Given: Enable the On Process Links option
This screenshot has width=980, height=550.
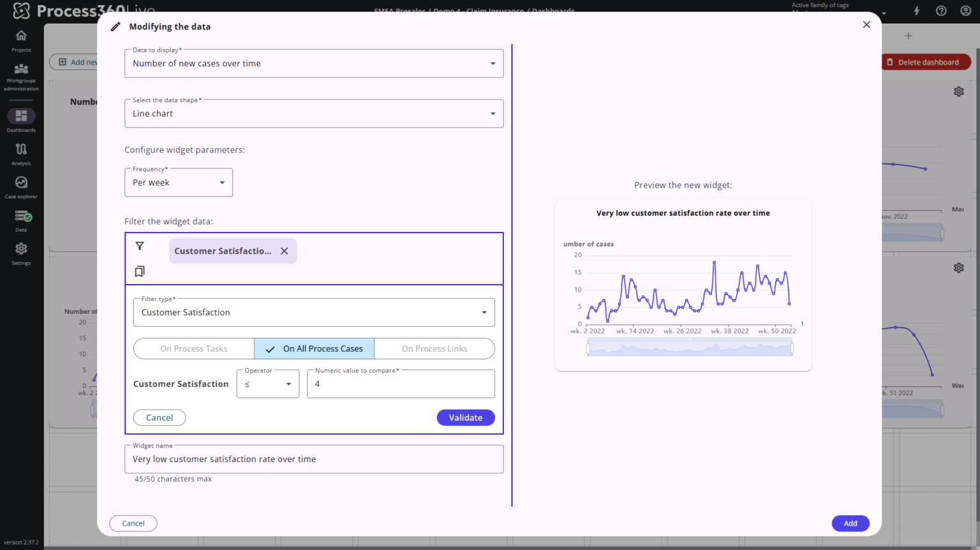Looking at the screenshot, I should click(x=434, y=348).
